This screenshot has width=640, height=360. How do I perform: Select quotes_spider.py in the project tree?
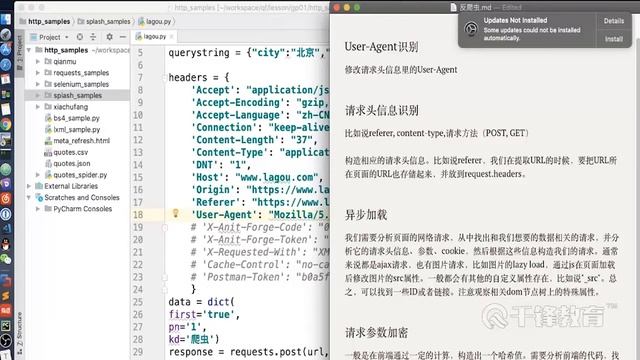80,175
